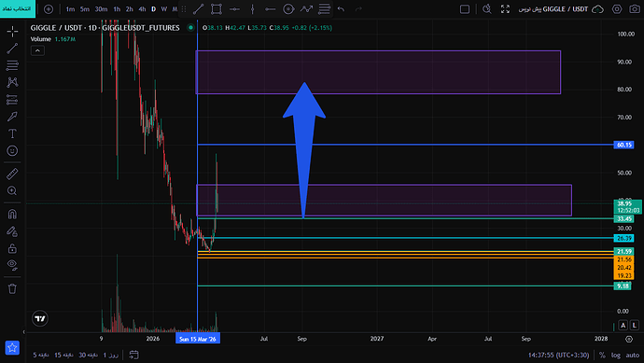Grab the favorites toolbar drag handle
This screenshot has width=644, height=363.
(184, 9)
